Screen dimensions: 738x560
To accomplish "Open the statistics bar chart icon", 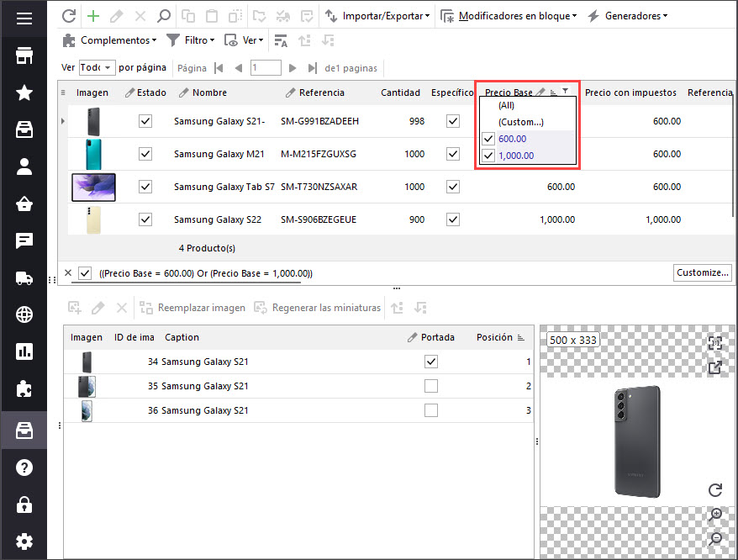I will click(x=24, y=351).
